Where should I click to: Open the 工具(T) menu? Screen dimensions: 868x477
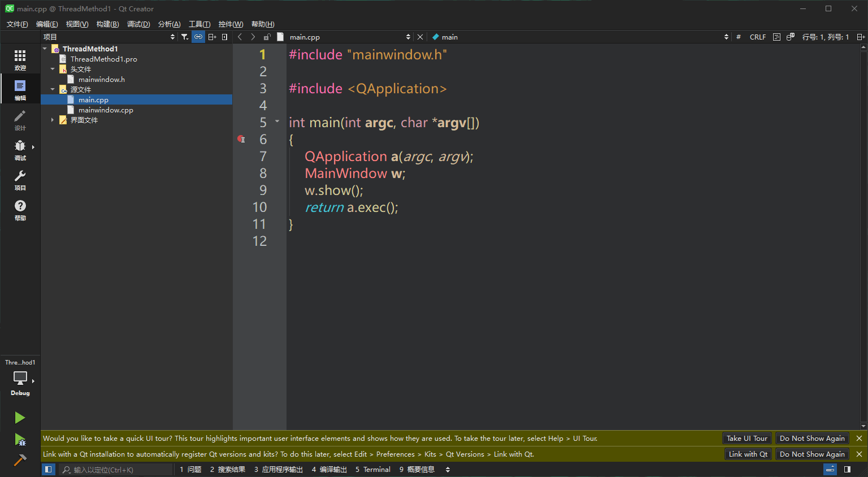click(199, 24)
